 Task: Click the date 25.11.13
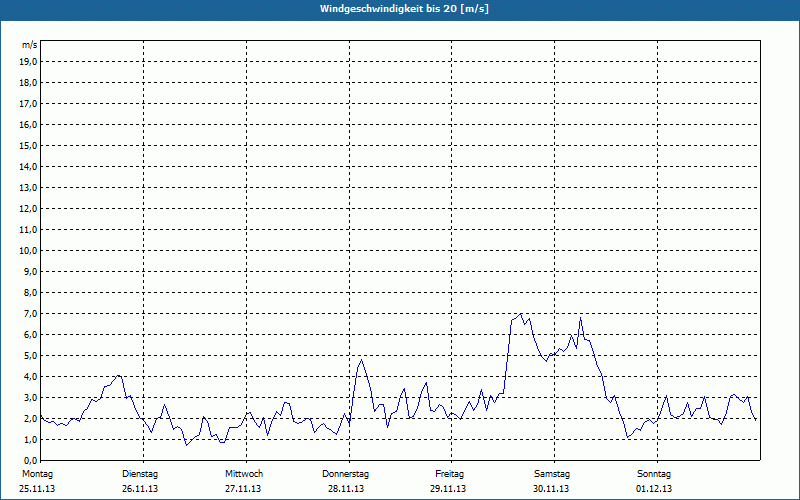pos(37,489)
